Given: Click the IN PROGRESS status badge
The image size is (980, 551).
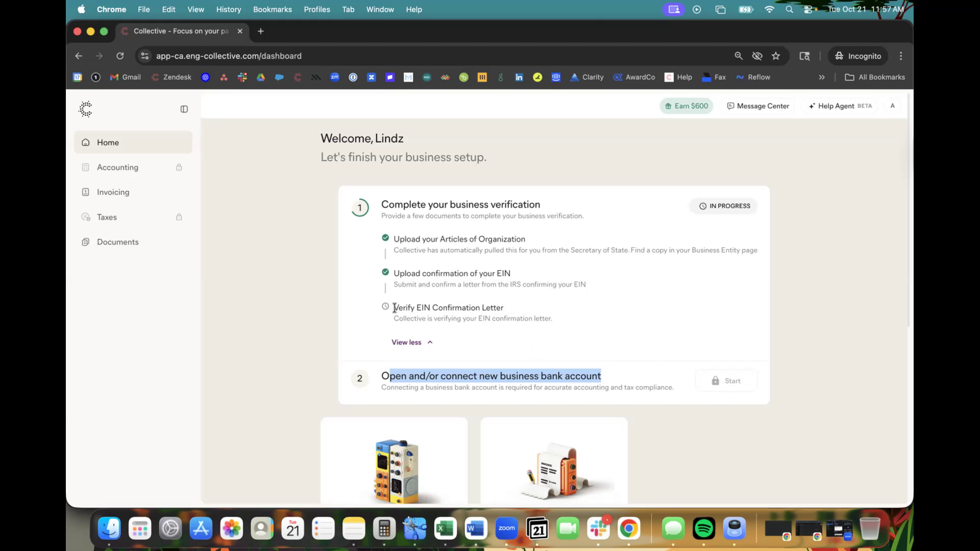Looking at the screenshot, I should (724, 206).
